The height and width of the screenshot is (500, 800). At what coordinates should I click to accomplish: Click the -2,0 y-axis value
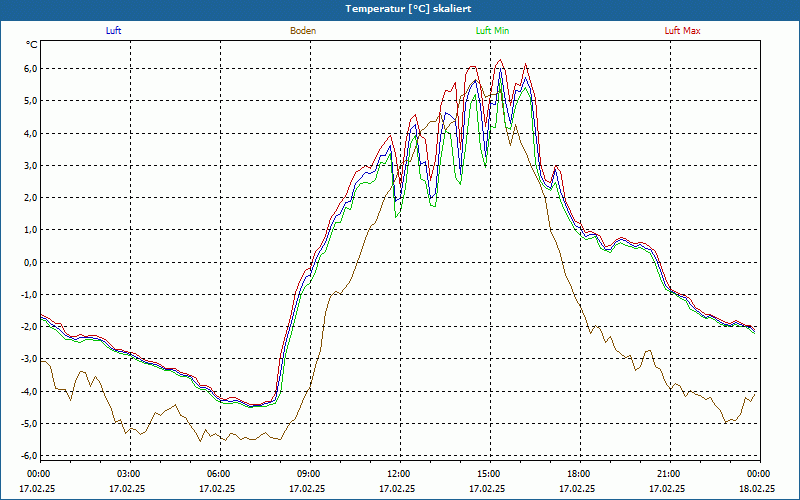click(29, 327)
